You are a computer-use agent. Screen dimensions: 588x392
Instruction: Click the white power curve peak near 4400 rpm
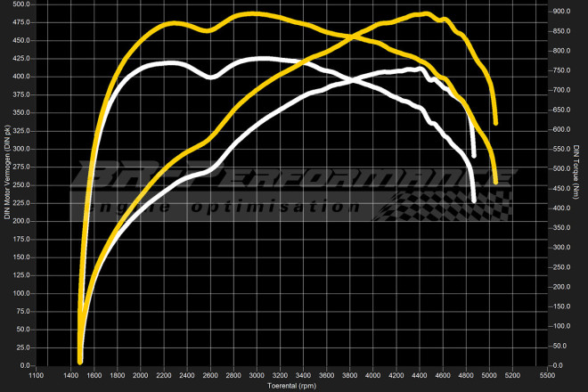(417, 69)
